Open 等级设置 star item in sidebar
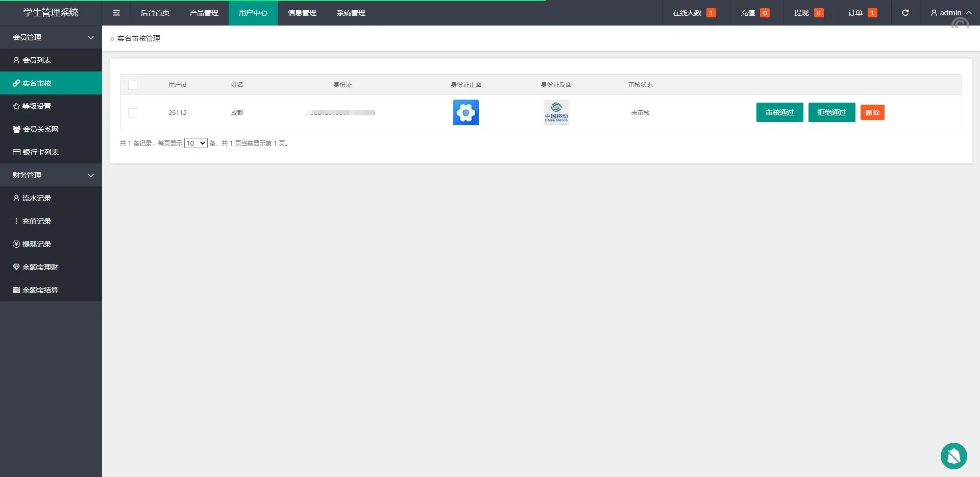The width and height of the screenshot is (980, 477). [37, 106]
